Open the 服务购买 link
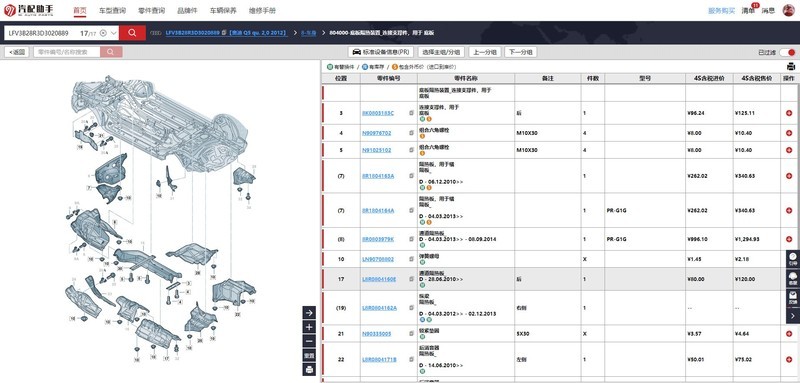This screenshot has width=800, height=383. 721,10
